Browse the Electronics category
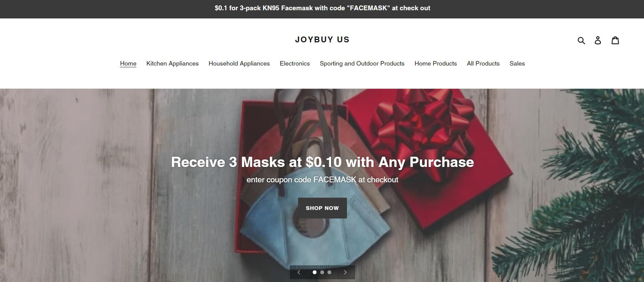The height and width of the screenshot is (282, 644). pos(295,64)
